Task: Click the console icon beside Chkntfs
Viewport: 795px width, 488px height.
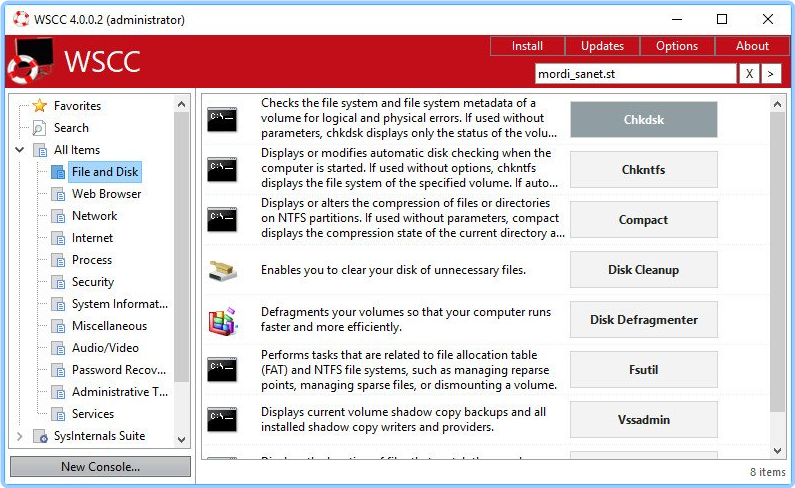Action: (222, 169)
